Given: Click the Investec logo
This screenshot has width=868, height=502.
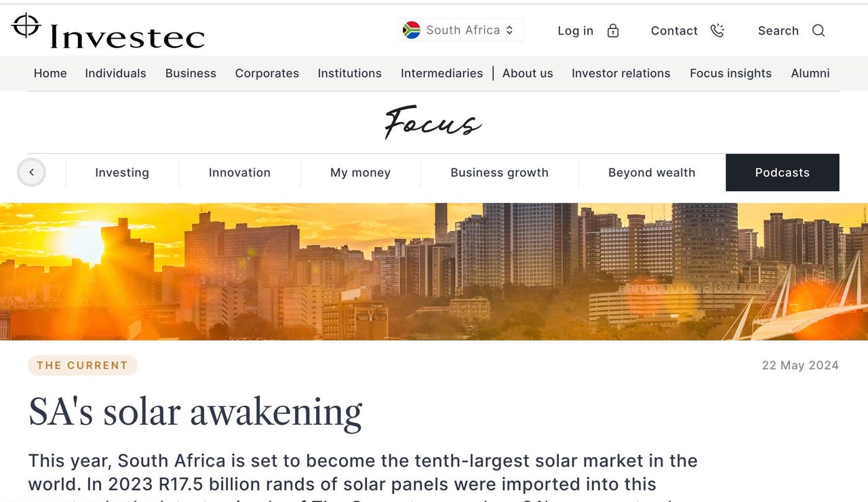Looking at the screenshot, I should pos(108,32).
